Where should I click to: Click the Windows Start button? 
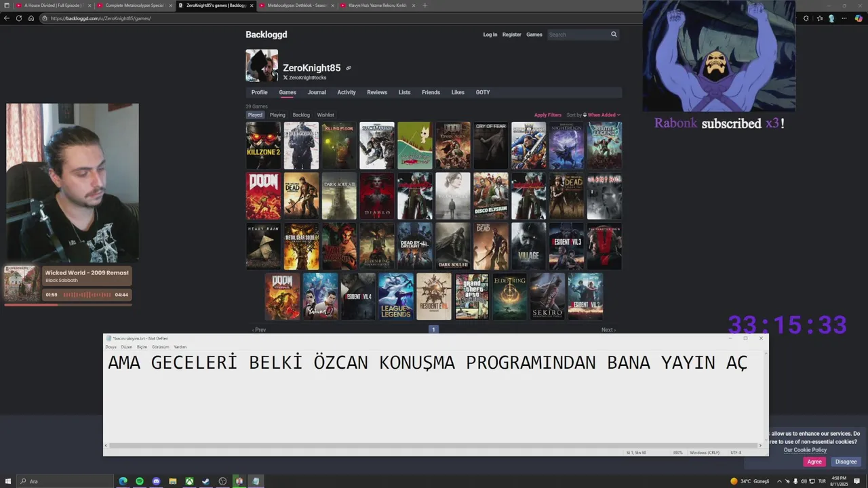7,481
